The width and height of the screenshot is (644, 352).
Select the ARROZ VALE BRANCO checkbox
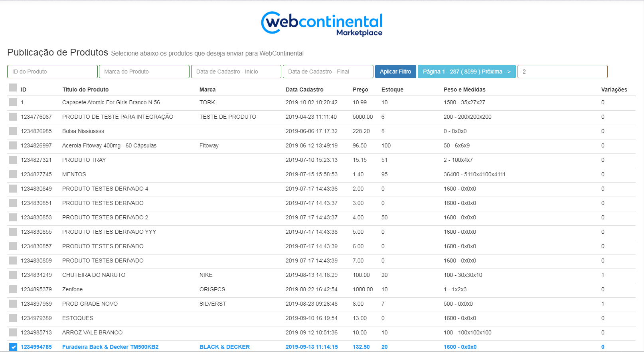pyautogui.click(x=13, y=332)
